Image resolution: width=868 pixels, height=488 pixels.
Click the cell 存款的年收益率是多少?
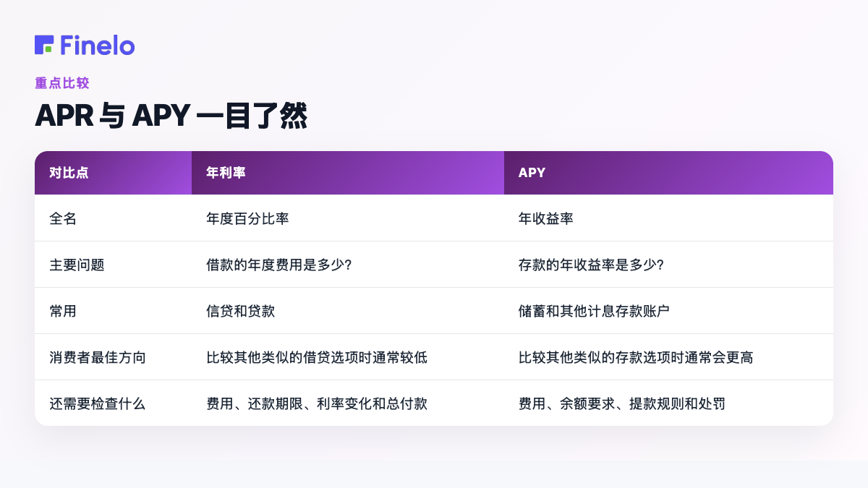[592, 265]
